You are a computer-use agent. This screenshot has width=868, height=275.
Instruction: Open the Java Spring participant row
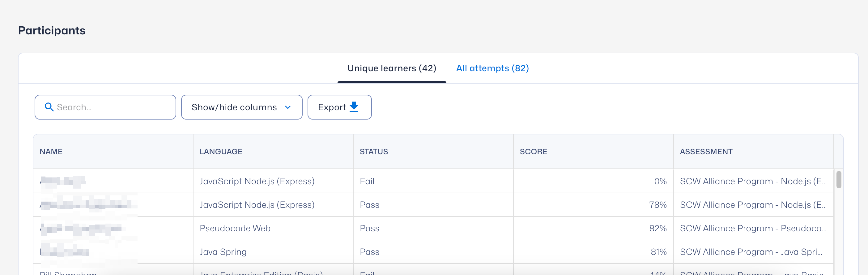pos(433,252)
